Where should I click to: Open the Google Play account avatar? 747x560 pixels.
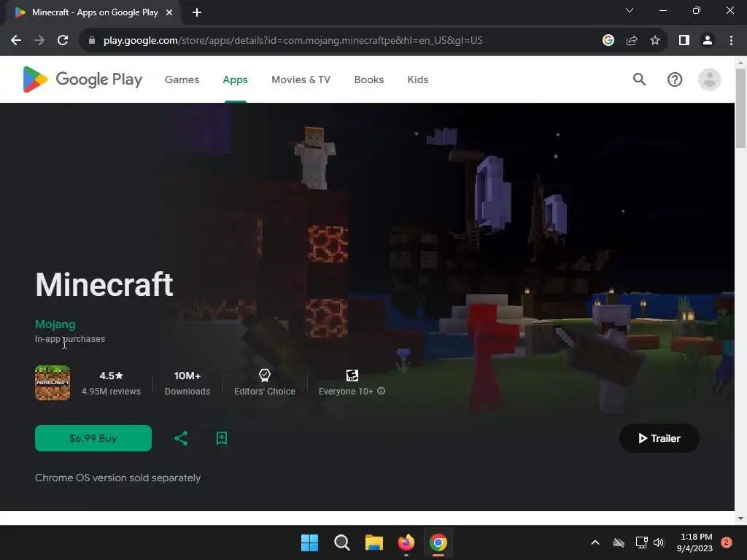click(709, 79)
